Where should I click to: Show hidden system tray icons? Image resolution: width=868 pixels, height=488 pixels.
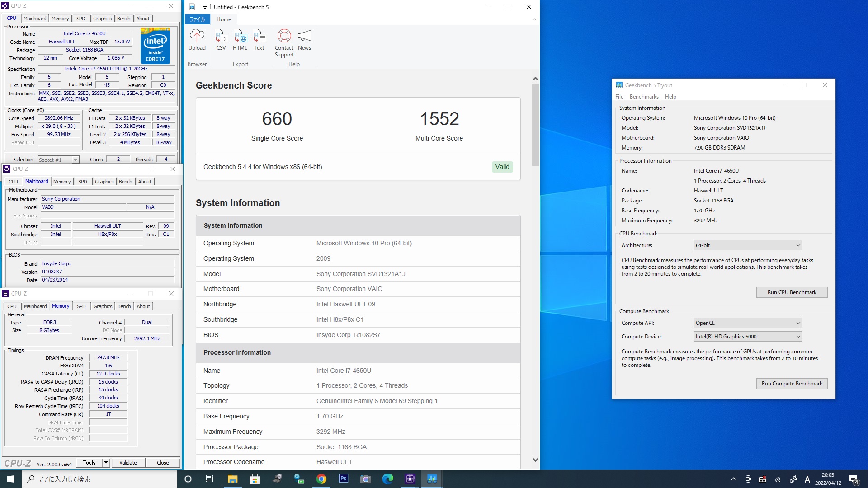(734, 479)
